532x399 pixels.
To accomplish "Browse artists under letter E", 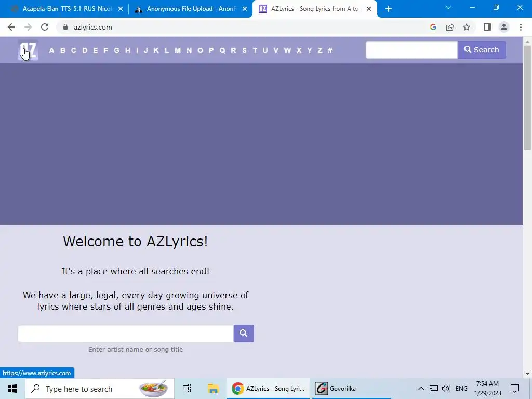I will point(96,50).
